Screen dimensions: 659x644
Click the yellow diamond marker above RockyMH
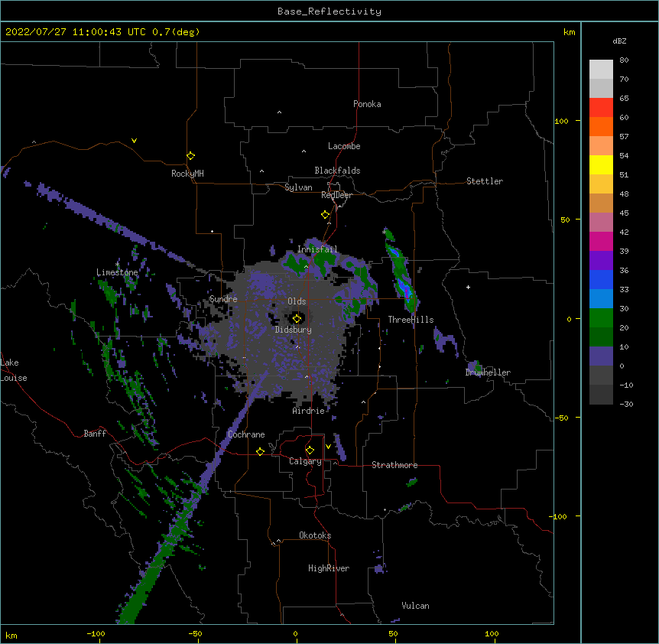point(190,156)
